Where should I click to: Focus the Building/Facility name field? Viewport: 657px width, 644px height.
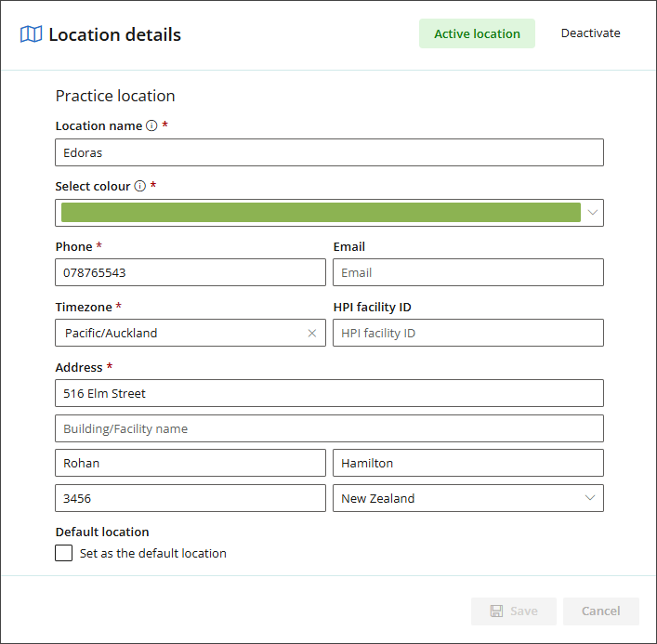pos(329,428)
